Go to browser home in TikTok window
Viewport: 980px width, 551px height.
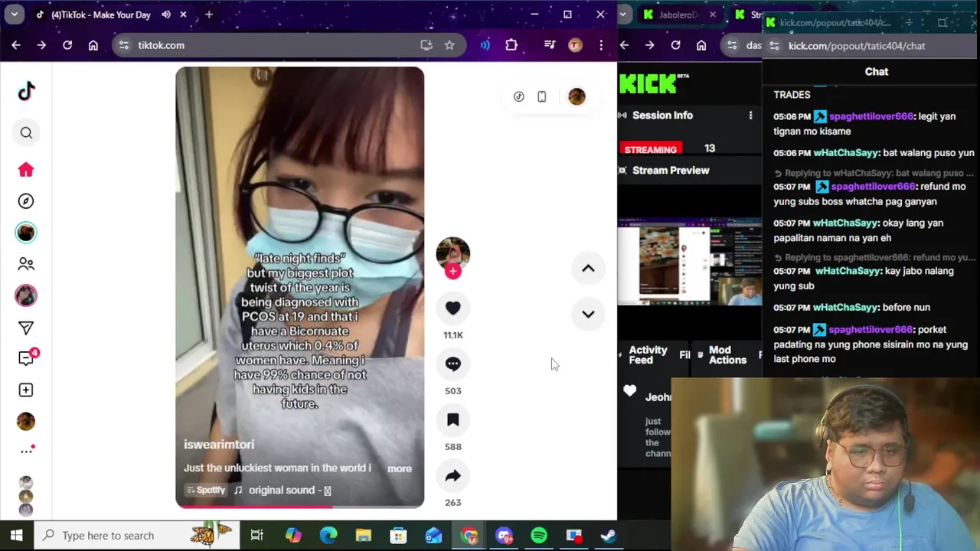(x=93, y=45)
